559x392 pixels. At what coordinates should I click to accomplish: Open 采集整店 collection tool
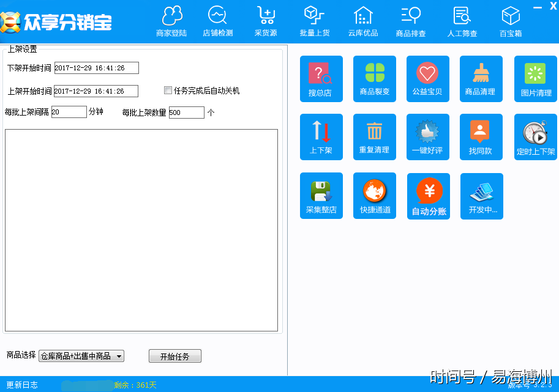tap(321, 196)
